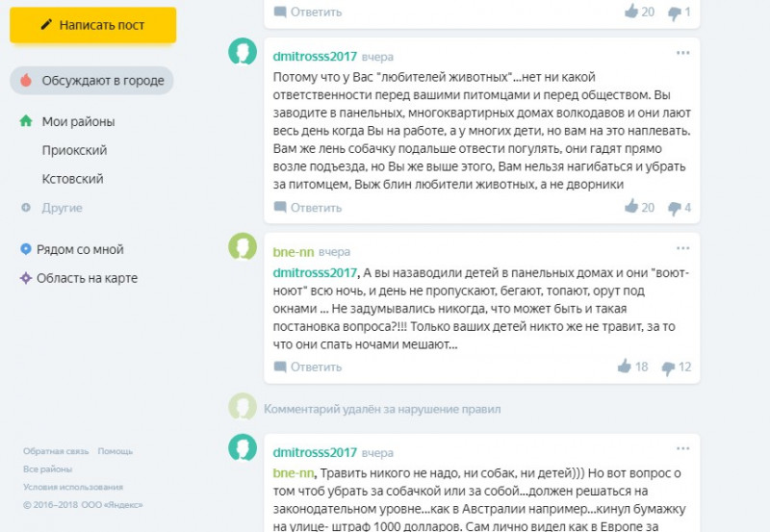Open the Приокский district
The image size is (770, 532).
(x=74, y=151)
